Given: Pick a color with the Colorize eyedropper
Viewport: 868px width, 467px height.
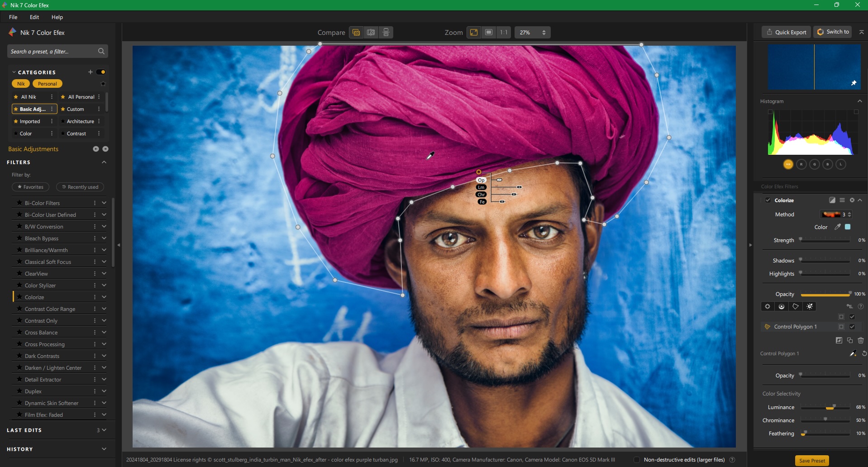Looking at the screenshot, I should coord(837,227).
